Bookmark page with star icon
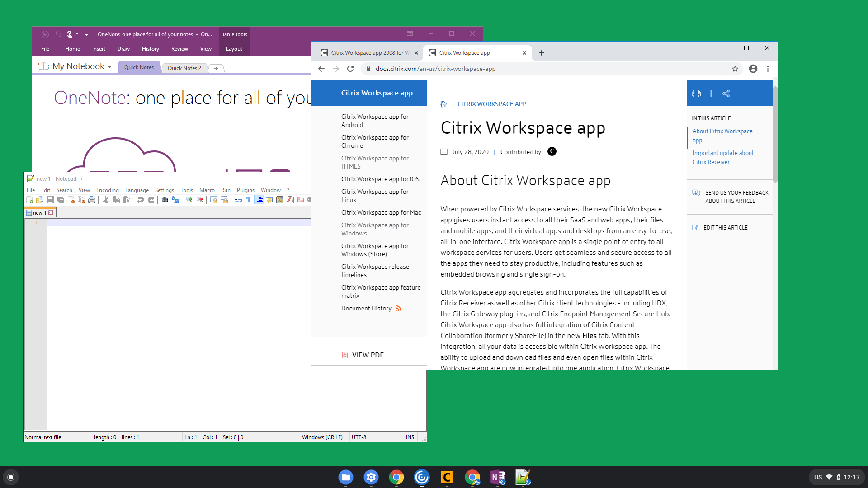 click(735, 69)
